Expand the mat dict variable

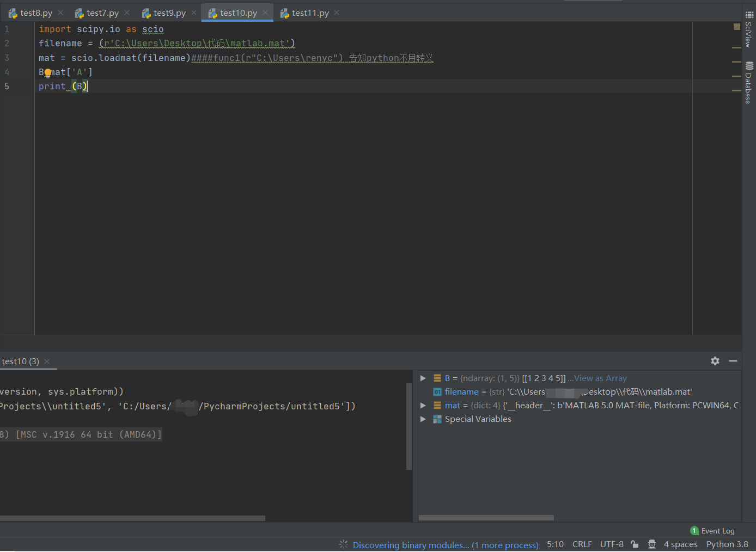coord(423,405)
